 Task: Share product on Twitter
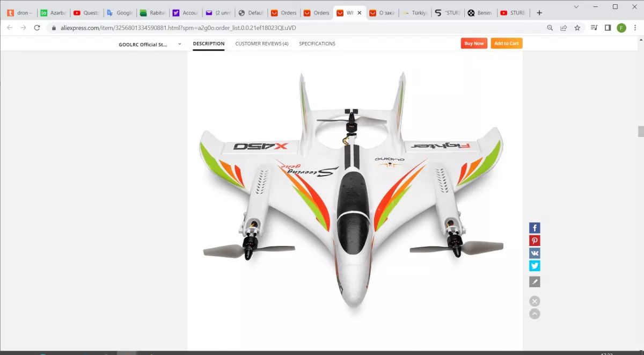point(535,265)
